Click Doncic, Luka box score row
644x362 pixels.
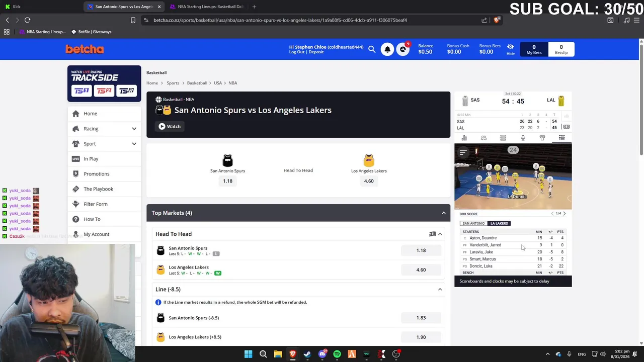(513, 266)
